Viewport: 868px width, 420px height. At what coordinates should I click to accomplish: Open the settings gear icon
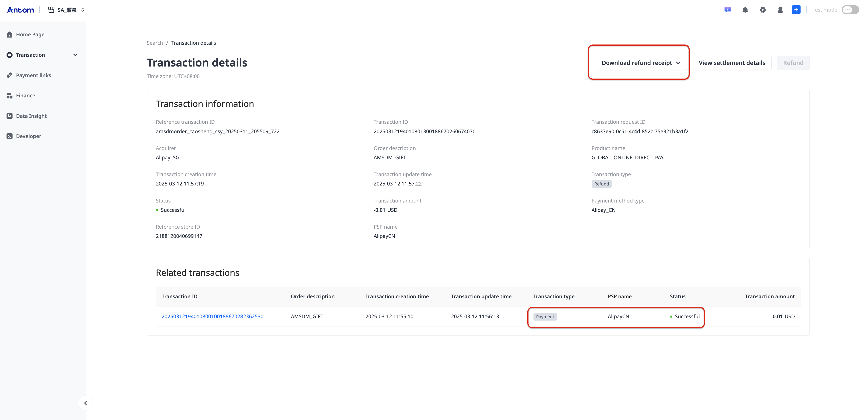(763, 10)
